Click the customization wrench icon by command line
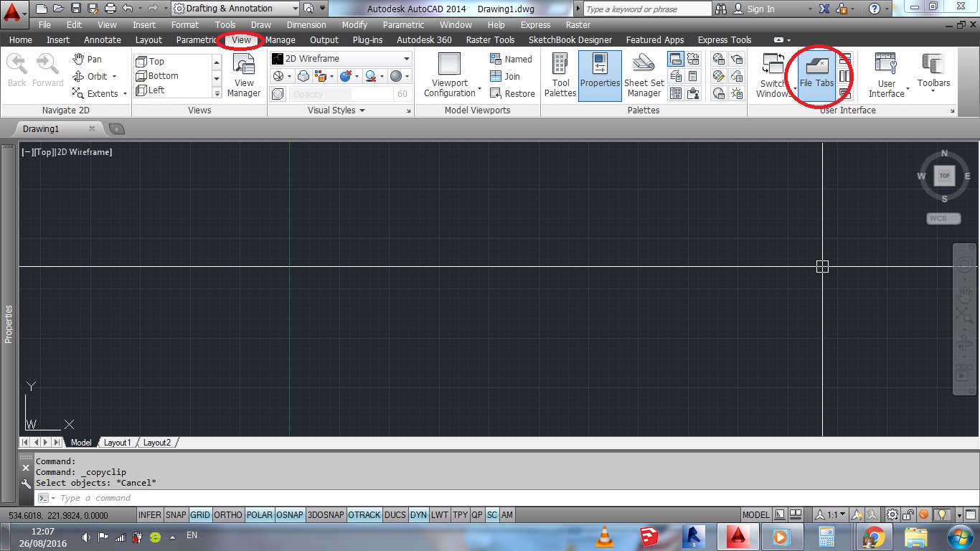The height and width of the screenshot is (551, 980). 27,484
